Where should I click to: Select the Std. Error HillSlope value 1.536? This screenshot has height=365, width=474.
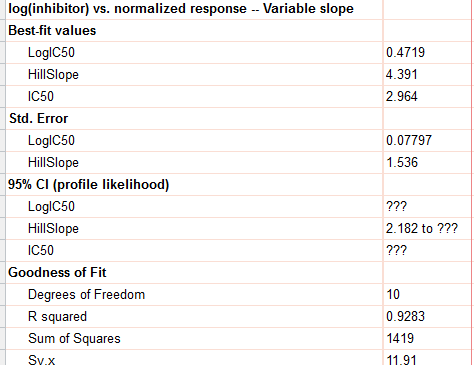(402, 162)
